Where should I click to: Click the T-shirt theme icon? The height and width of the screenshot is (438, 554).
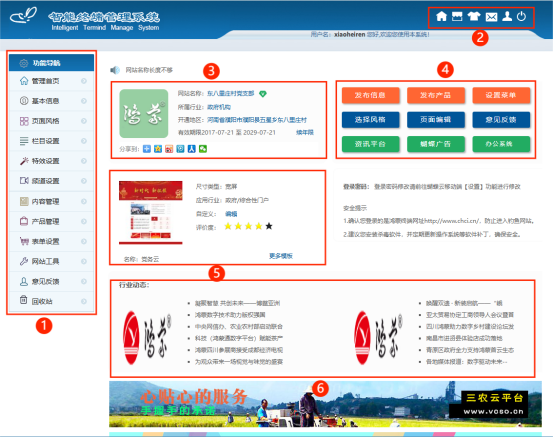point(474,16)
